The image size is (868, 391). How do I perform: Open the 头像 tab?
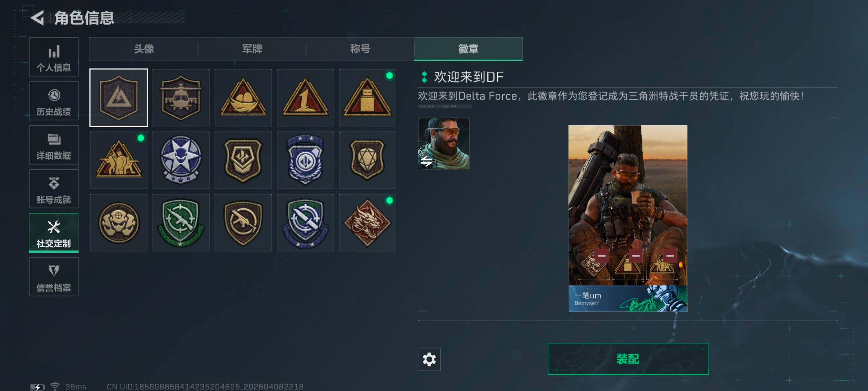tap(144, 49)
